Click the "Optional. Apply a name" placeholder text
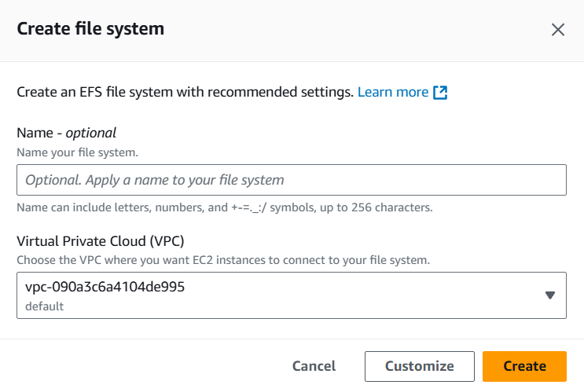The height and width of the screenshot is (392, 584). click(155, 180)
